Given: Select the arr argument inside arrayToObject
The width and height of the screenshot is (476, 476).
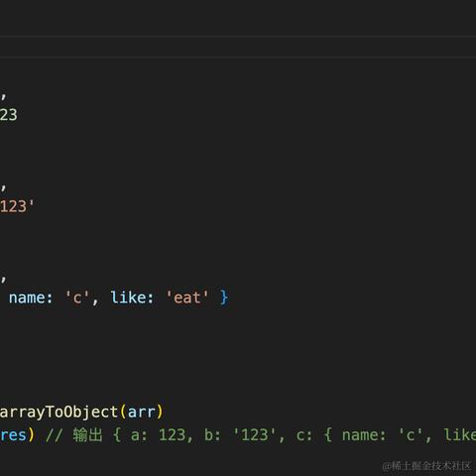Looking at the screenshot, I should tap(141, 413).
